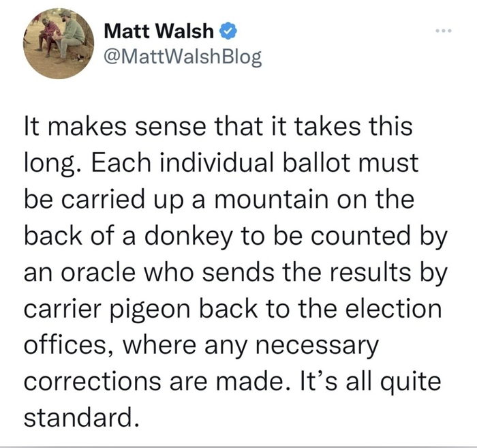Open the @MattWalshBlog handle link
The image size is (477, 448).
tap(181, 57)
